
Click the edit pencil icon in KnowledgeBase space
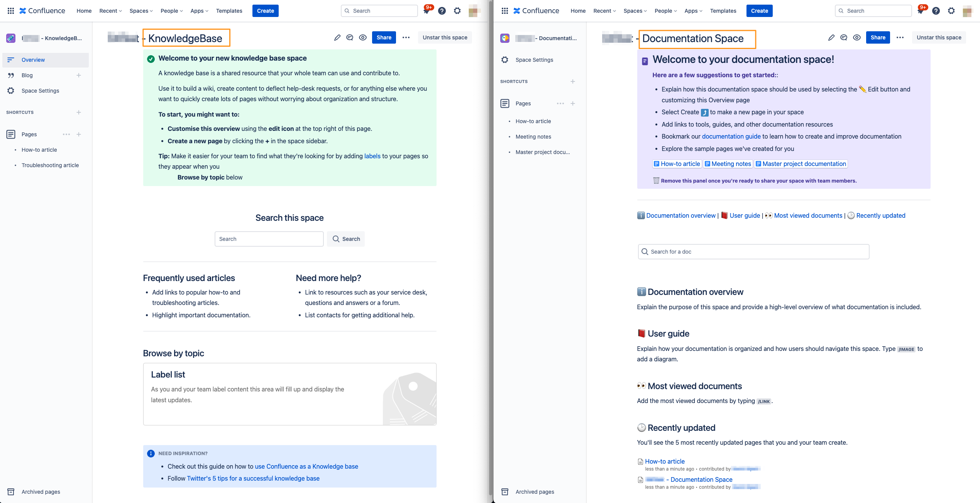[337, 37]
